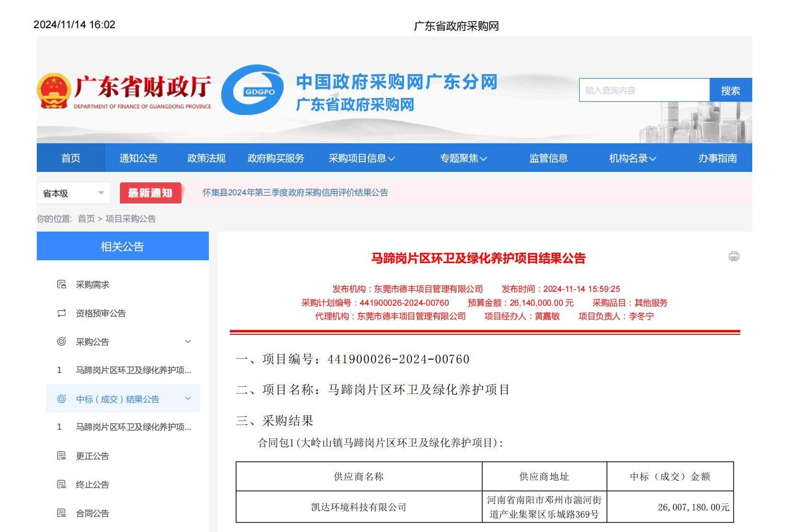This screenshot has height=532, width=790.
Task: Open 通知公告 navigation item
Action: point(139,158)
